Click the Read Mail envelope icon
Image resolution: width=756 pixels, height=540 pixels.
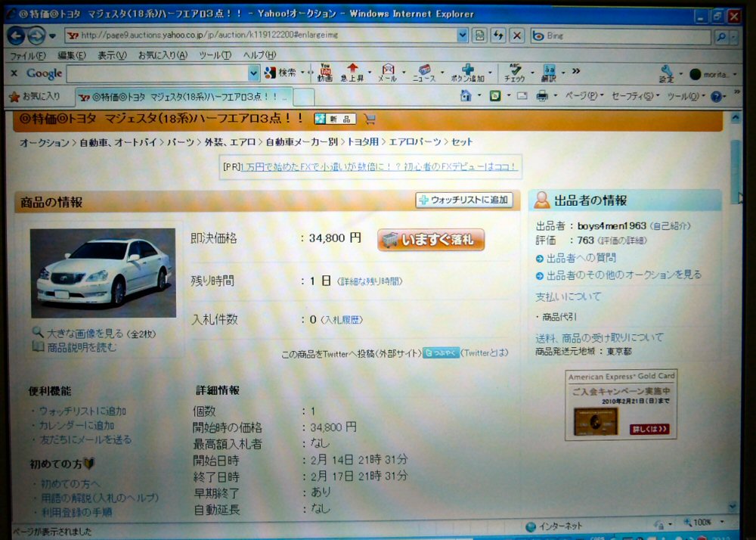(x=522, y=97)
